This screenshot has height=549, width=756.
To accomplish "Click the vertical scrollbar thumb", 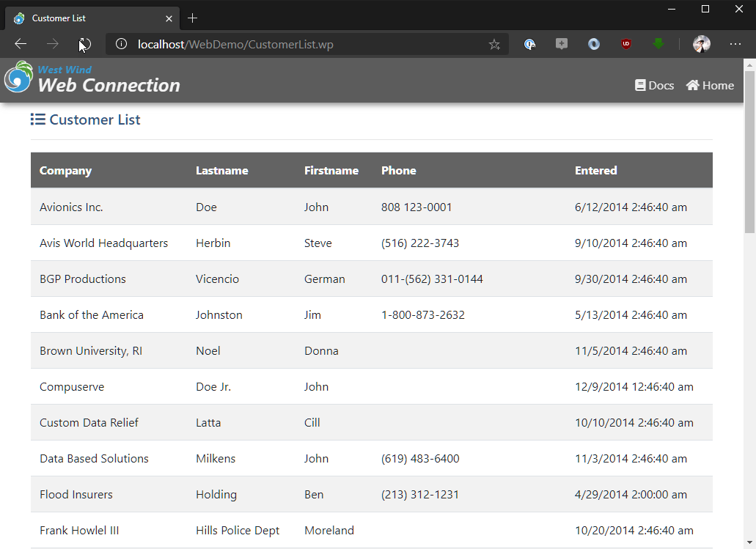I will [749, 152].
